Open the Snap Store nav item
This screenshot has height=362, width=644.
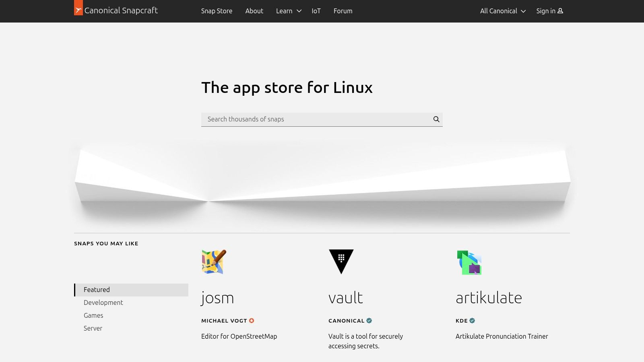(x=217, y=11)
